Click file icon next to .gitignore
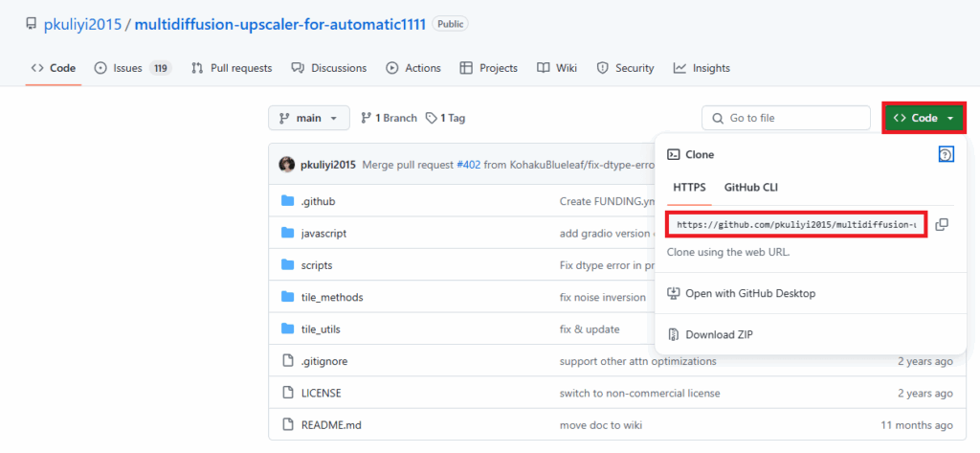This screenshot has height=453, width=980. (x=287, y=361)
